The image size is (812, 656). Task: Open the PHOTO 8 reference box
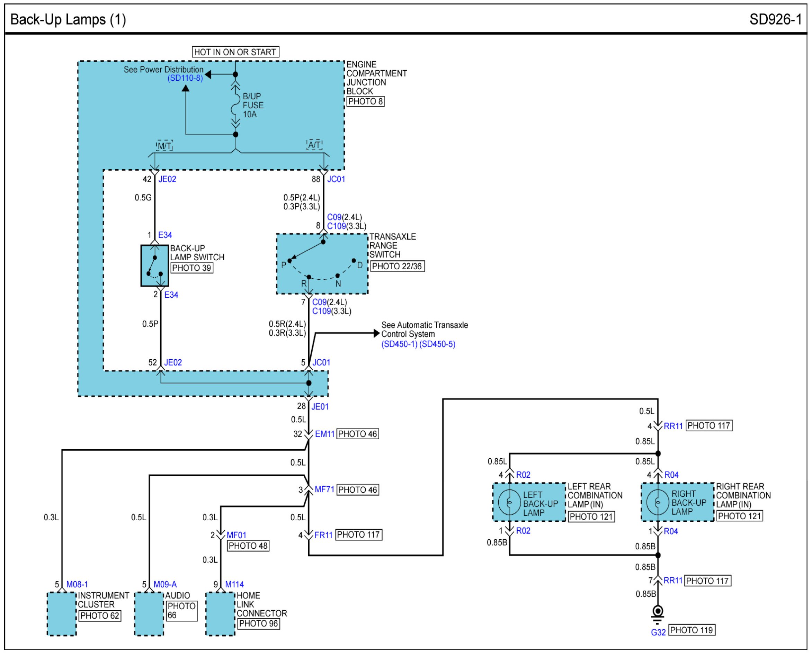(x=365, y=101)
